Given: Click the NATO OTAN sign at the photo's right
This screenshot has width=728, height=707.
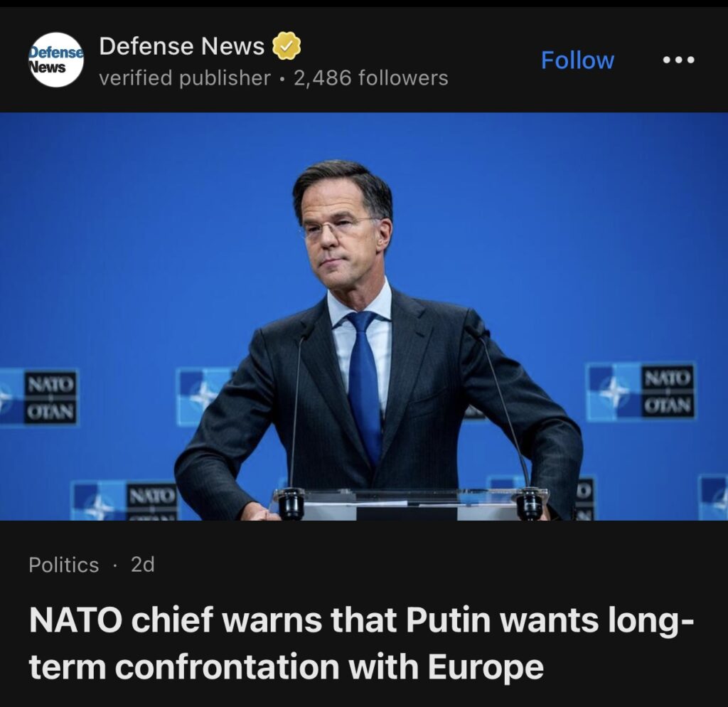Looking at the screenshot, I should pyautogui.click(x=668, y=390).
